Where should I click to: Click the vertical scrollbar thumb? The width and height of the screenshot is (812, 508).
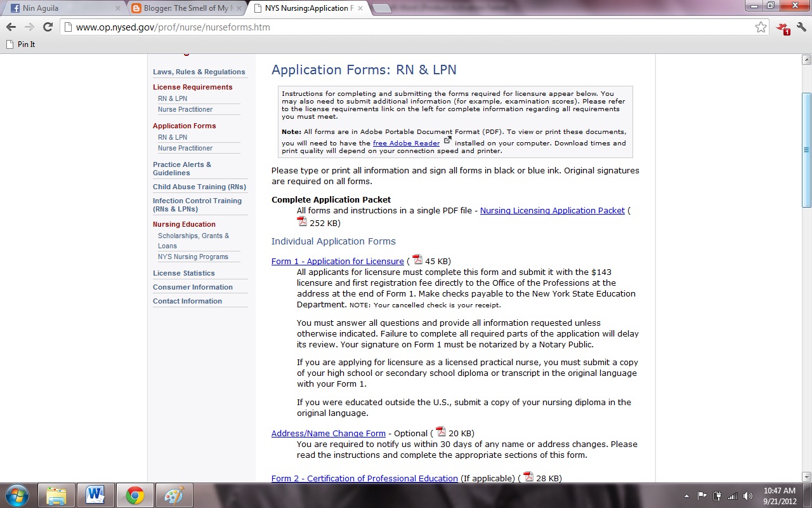tap(806, 150)
